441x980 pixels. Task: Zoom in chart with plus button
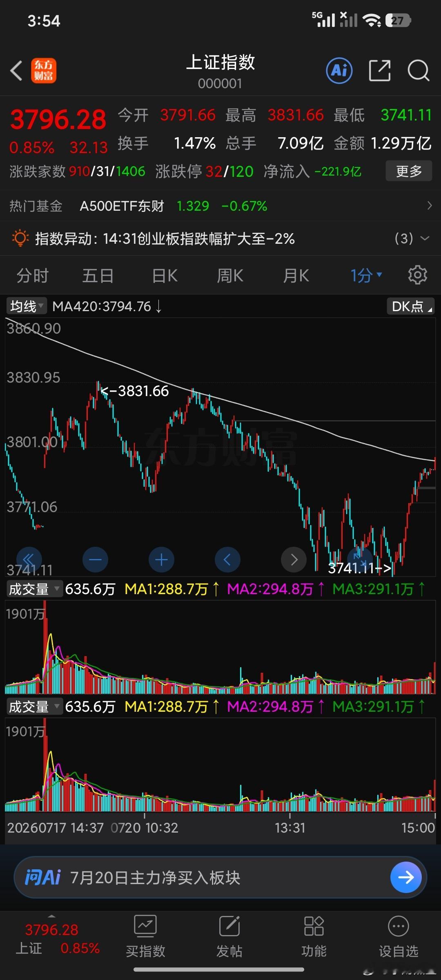[x=161, y=559]
